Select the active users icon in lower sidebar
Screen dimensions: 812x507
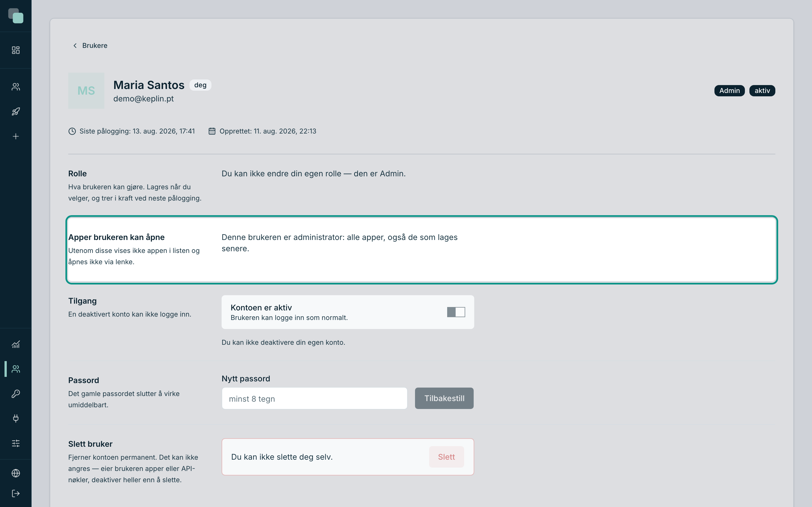[x=16, y=369]
